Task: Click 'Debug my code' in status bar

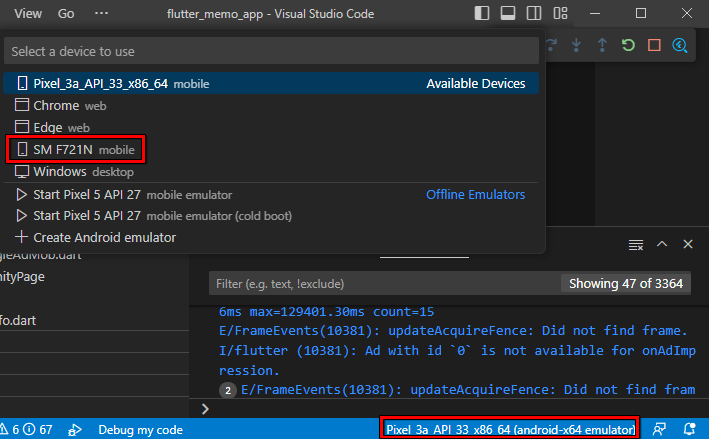Action: coord(141,430)
